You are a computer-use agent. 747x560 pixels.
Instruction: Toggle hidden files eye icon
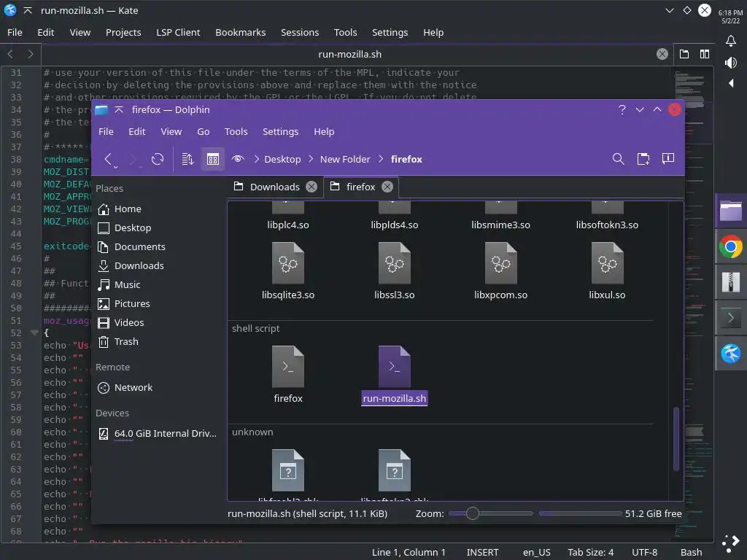238,159
